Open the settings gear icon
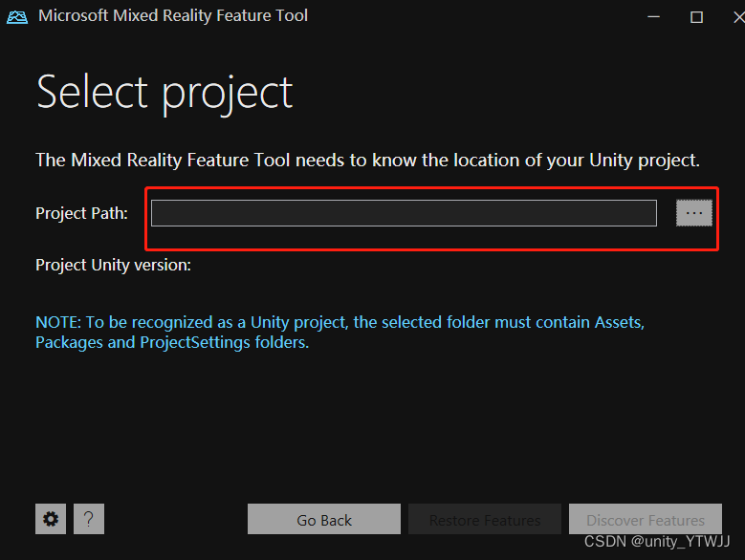This screenshot has width=745, height=560. pyautogui.click(x=51, y=519)
